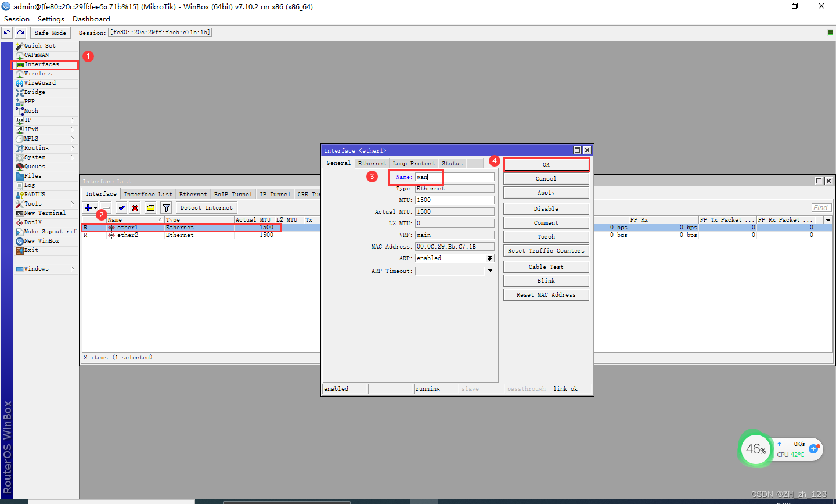This screenshot has height=504, width=836.
Task: Expand the IP submenu arrow
Action: 72,120
